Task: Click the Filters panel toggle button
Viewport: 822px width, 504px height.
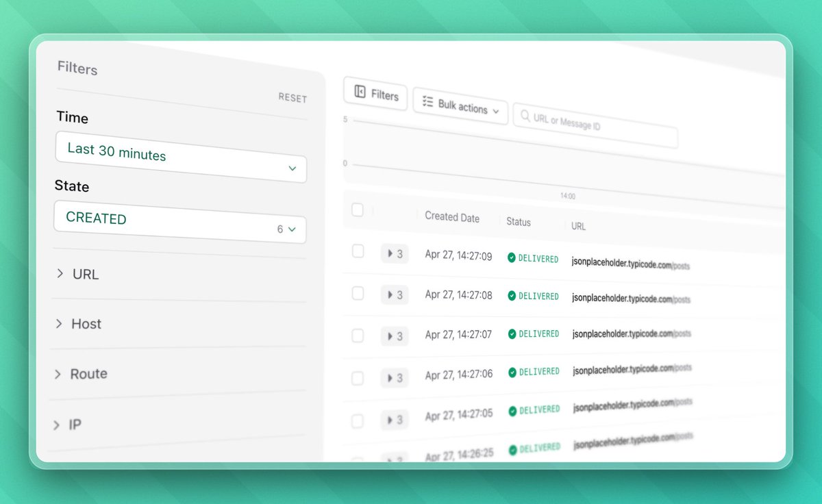Action: pos(375,94)
